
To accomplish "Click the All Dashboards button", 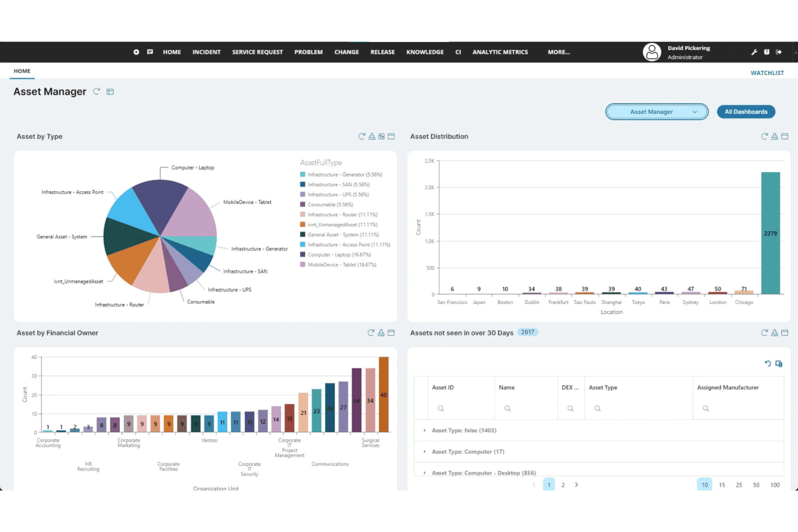I will point(746,112).
